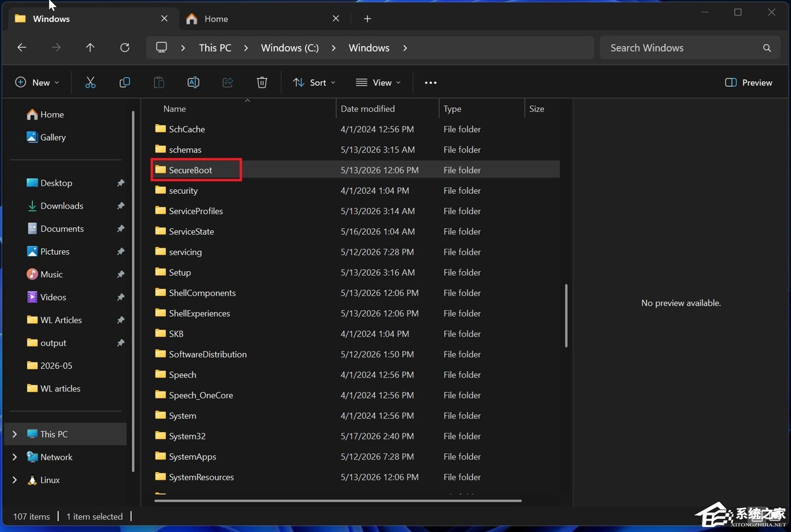Expand chevron after This PC in address bar
The image size is (791, 532).
click(x=246, y=48)
